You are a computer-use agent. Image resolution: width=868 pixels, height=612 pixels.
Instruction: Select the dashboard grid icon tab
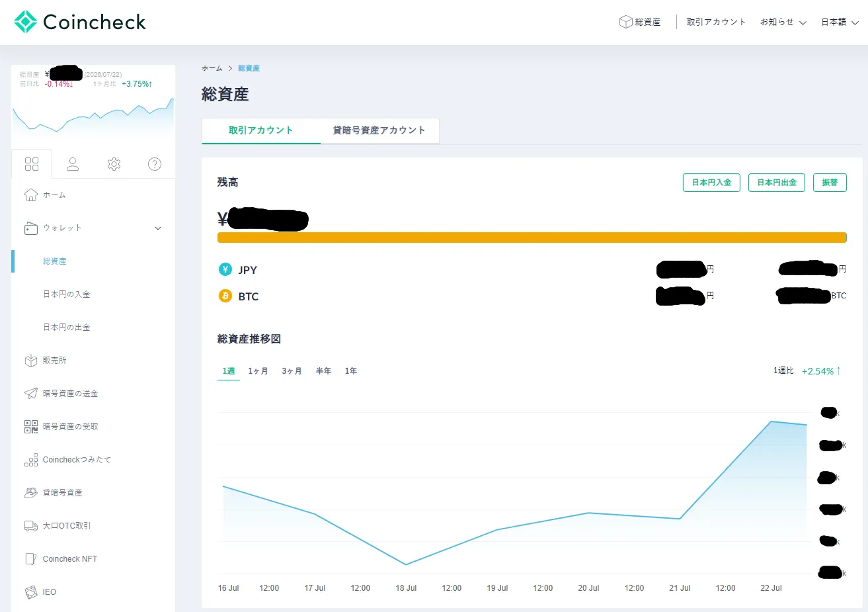32,164
